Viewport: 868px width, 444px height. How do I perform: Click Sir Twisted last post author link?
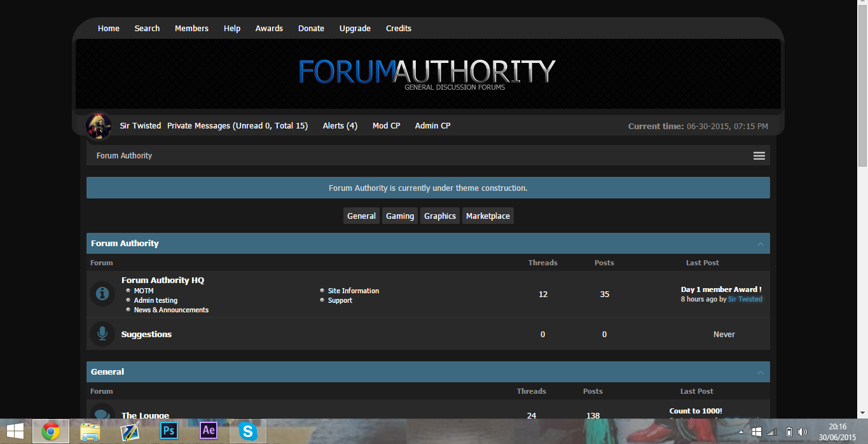pos(745,299)
